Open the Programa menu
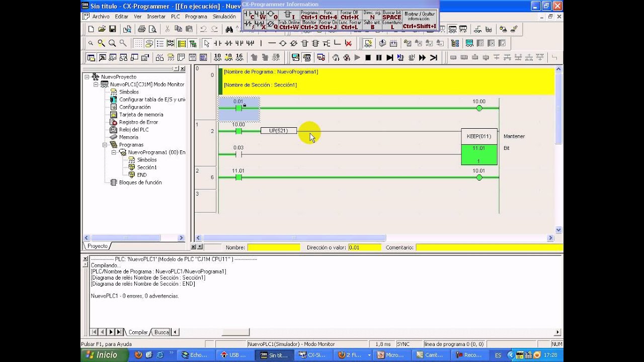Image resolution: width=644 pixels, height=362 pixels. (196, 17)
